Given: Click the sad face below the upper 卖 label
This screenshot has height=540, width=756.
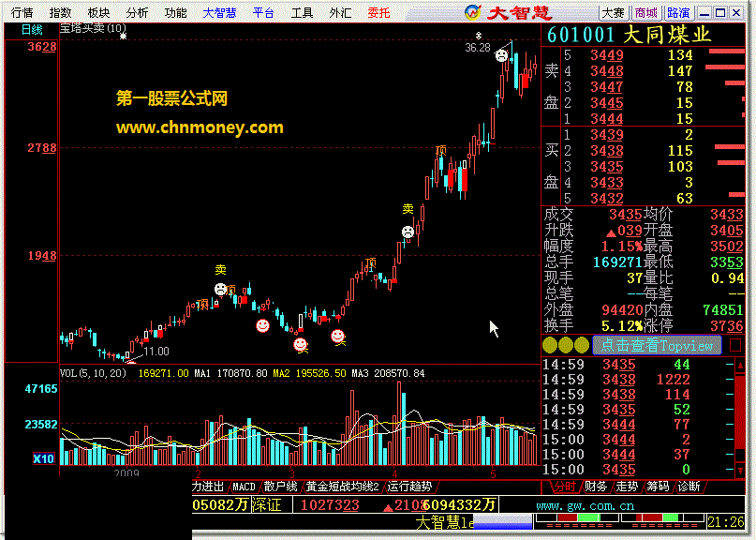Looking at the screenshot, I should [408, 232].
